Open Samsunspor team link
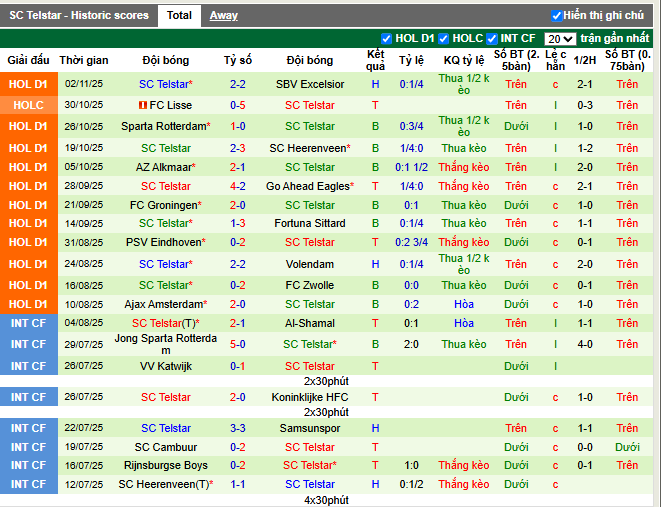Screen dimensions: 661x507 tap(310, 428)
